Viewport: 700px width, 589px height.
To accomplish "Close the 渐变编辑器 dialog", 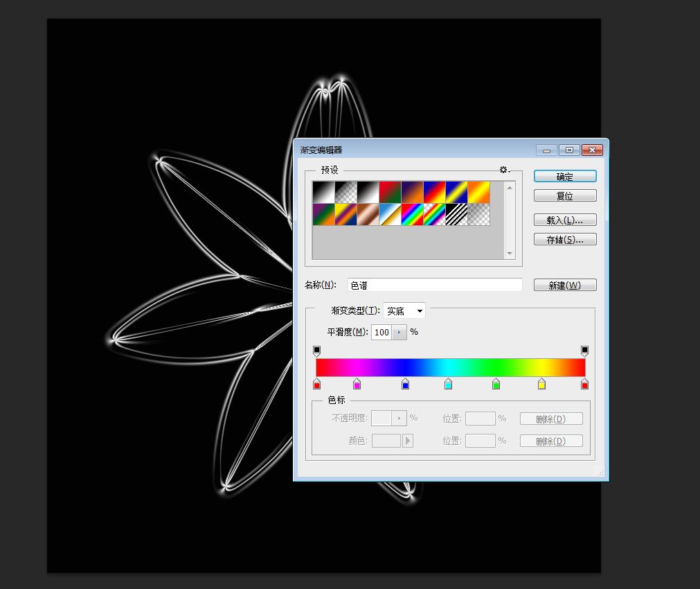I will (593, 150).
